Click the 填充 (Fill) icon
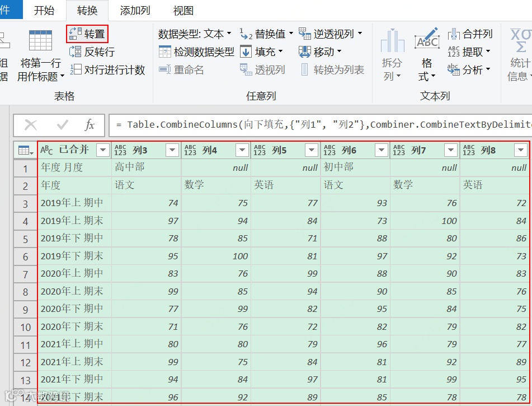The height and width of the screenshot is (406, 532). tap(246, 52)
